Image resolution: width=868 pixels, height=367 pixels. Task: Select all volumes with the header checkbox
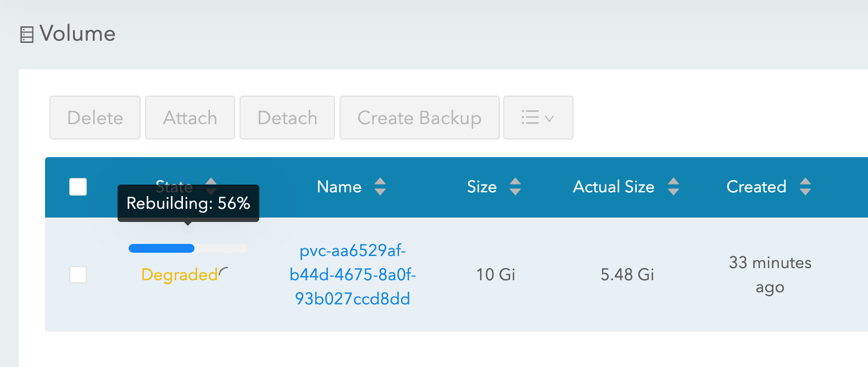point(78,187)
